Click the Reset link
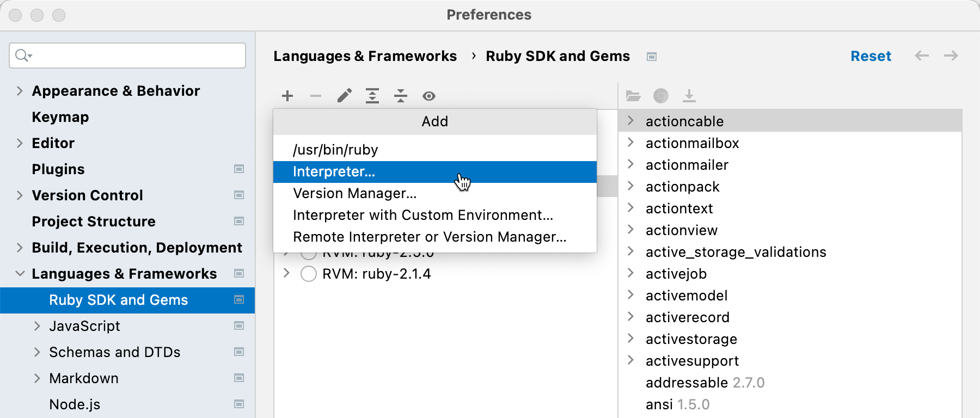The image size is (980, 418). [871, 56]
